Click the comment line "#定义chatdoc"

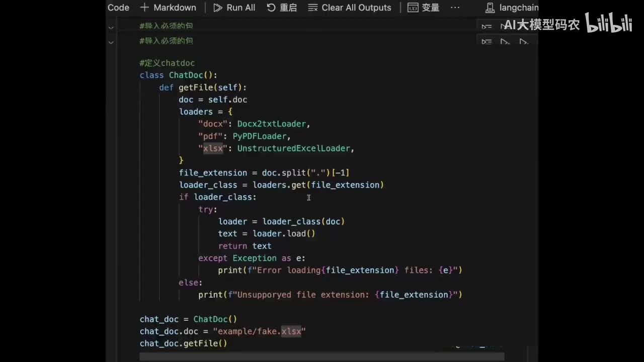point(167,63)
